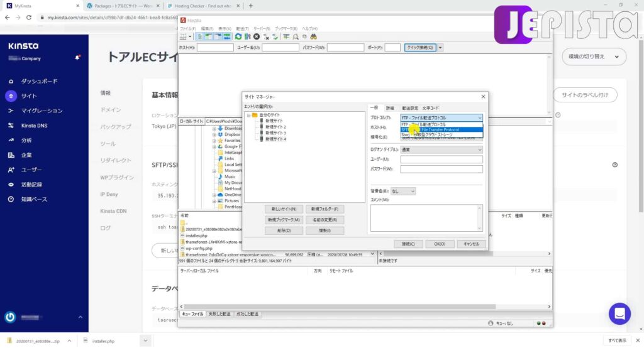644x348 pixels.
Task: Open the プロトコル protocol dropdown
Action: pyautogui.click(x=441, y=117)
